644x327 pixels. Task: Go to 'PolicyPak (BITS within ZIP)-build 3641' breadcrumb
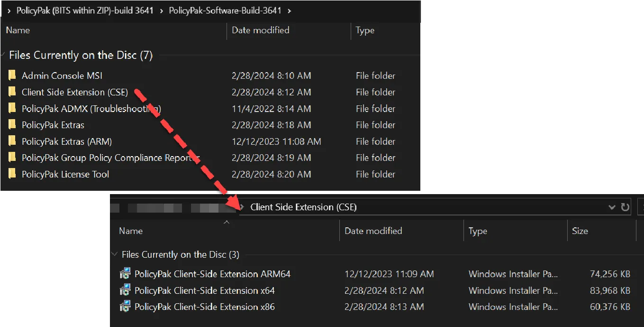[85, 10]
